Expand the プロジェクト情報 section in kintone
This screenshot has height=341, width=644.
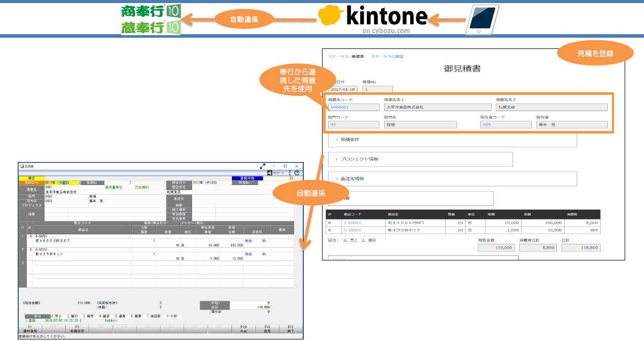pos(420,159)
